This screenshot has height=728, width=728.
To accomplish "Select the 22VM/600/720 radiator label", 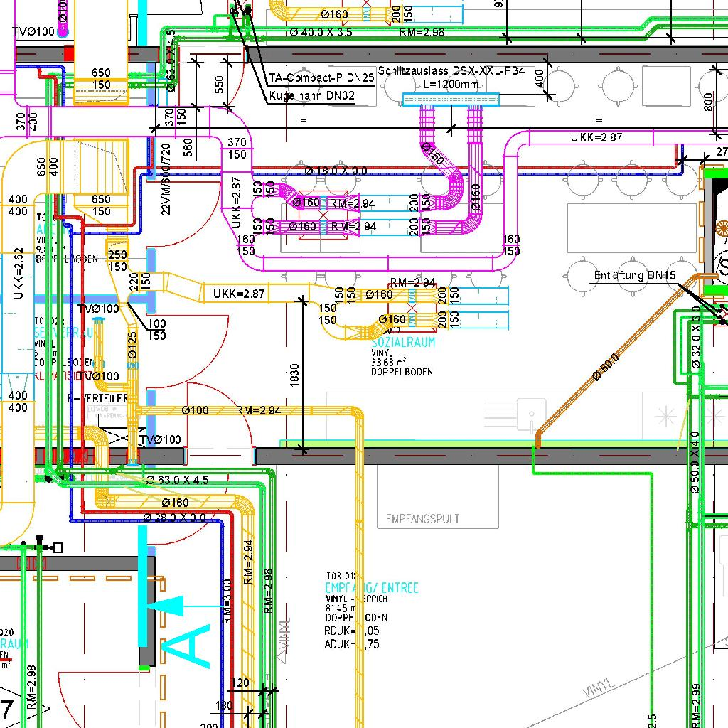I will [x=166, y=179].
